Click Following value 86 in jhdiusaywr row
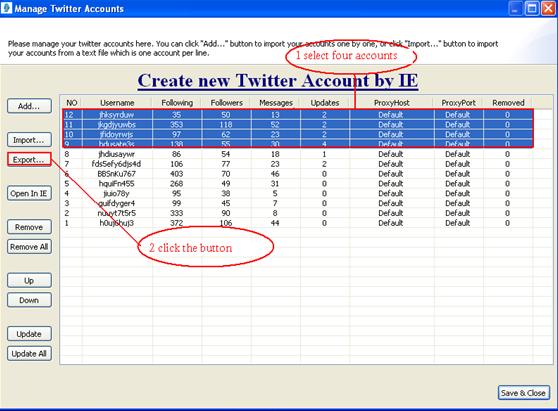 177,154
